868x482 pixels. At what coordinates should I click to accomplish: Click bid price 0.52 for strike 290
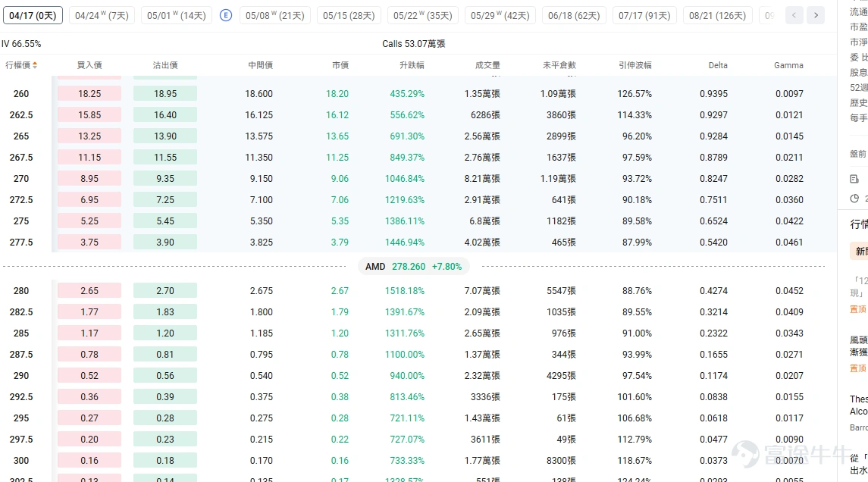tap(89, 376)
